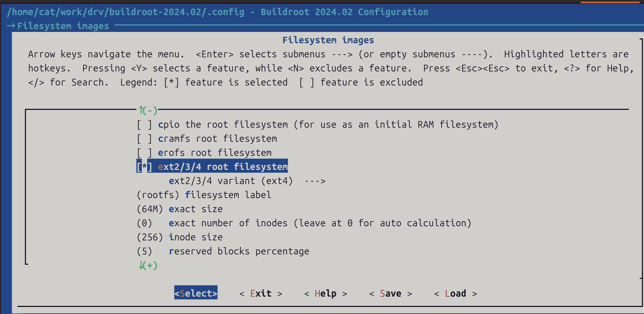This screenshot has width=644, height=314.
Task: Click the Load button
Action: tap(455, 293)
